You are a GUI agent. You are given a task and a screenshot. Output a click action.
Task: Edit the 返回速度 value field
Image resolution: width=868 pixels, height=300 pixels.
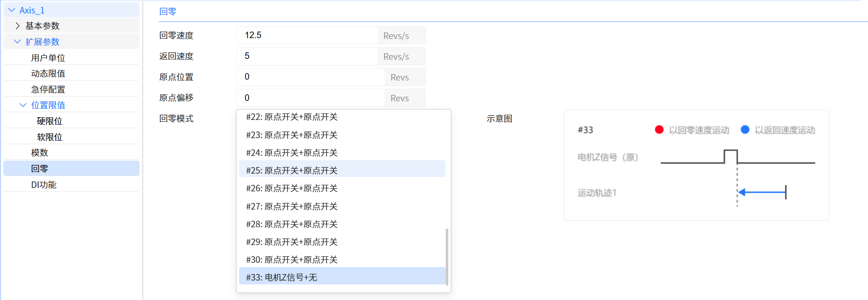point(307,56)
